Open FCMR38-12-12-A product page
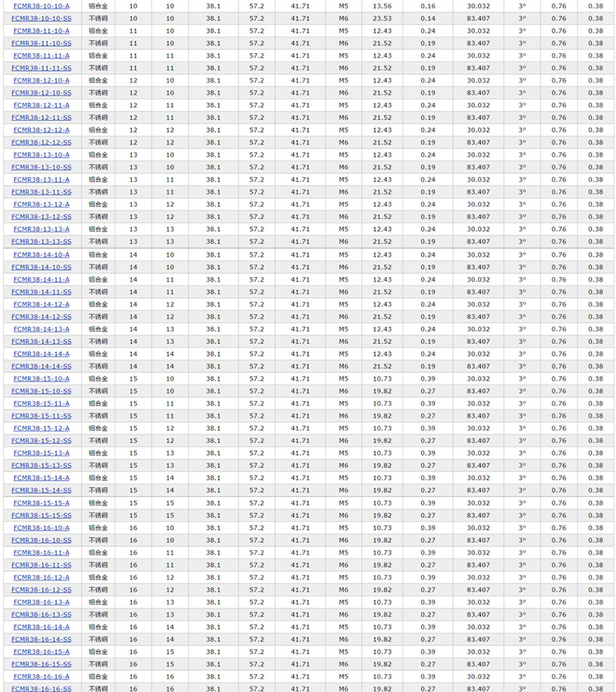616x692 pixels. point(41,130)
